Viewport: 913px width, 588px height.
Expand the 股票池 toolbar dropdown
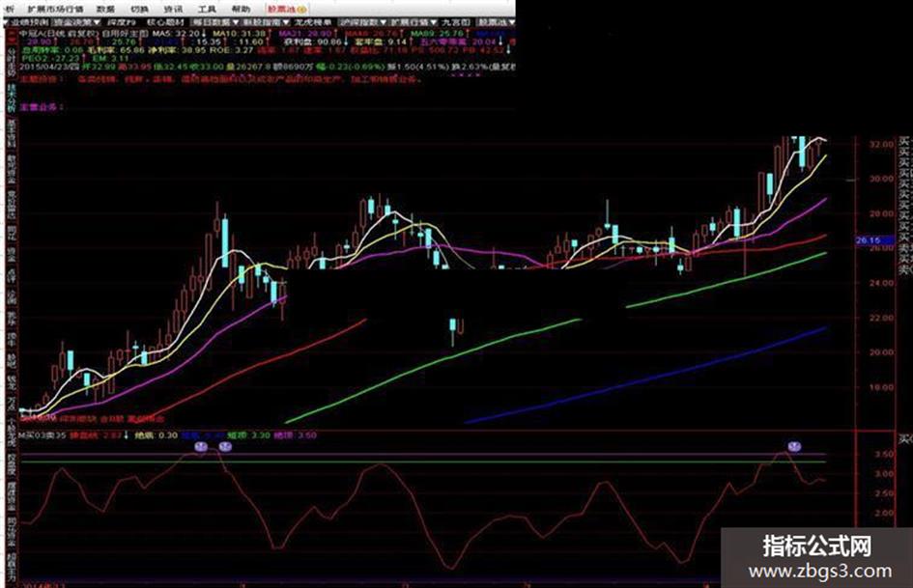point(496,22)
